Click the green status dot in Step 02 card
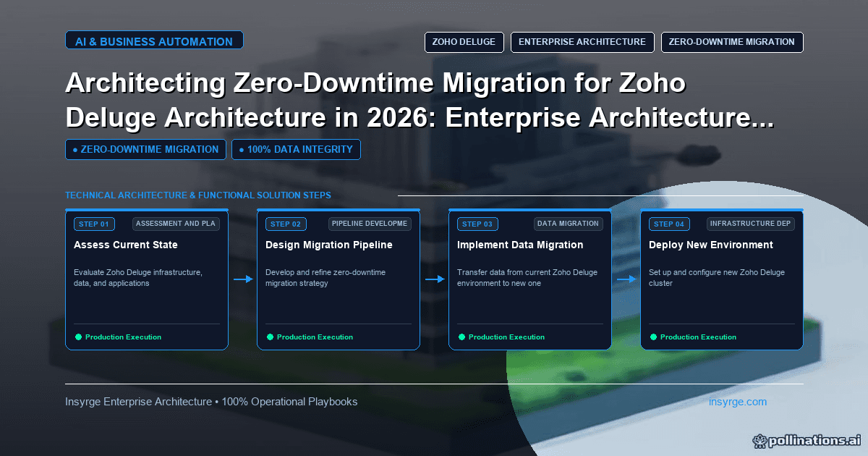 (x=270, y=337)
